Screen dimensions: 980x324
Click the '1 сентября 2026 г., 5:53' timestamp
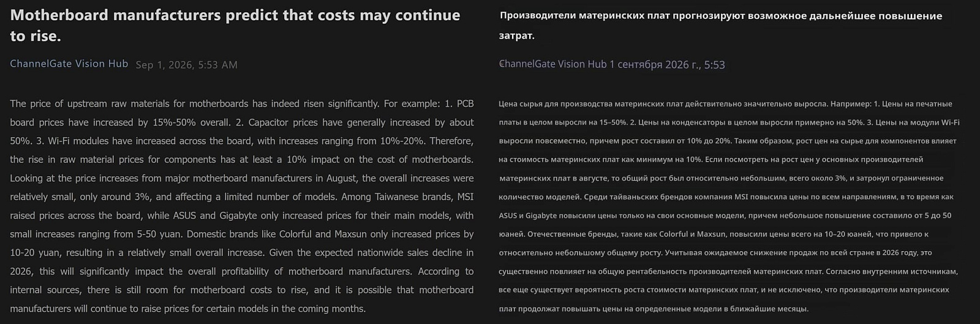[667, 64]
